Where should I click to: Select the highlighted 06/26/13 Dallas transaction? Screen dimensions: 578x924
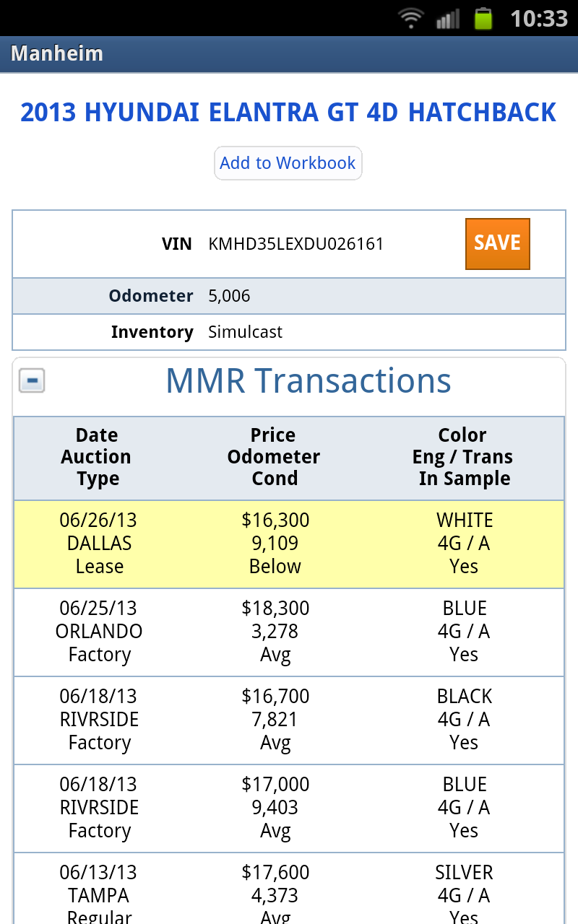click(288, 544)
